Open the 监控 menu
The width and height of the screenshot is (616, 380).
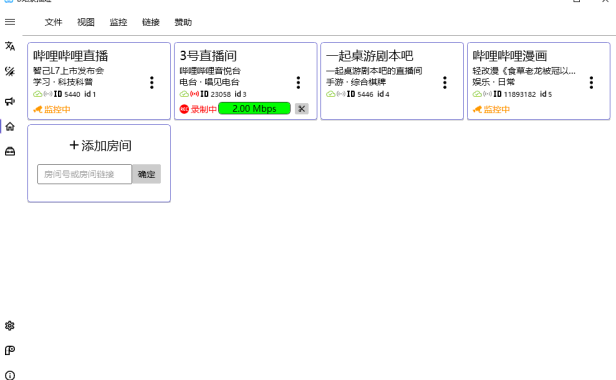118,22
